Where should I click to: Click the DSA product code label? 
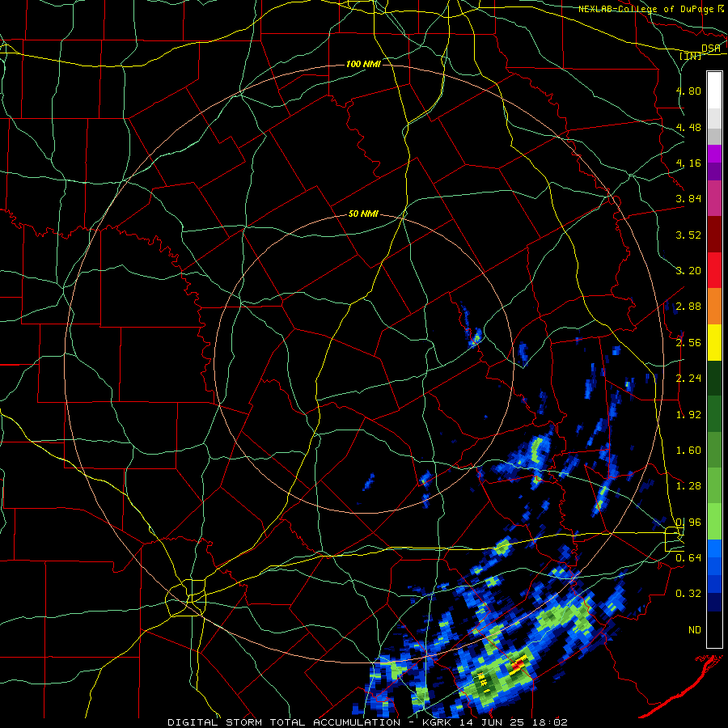click(x=711, y=48)
